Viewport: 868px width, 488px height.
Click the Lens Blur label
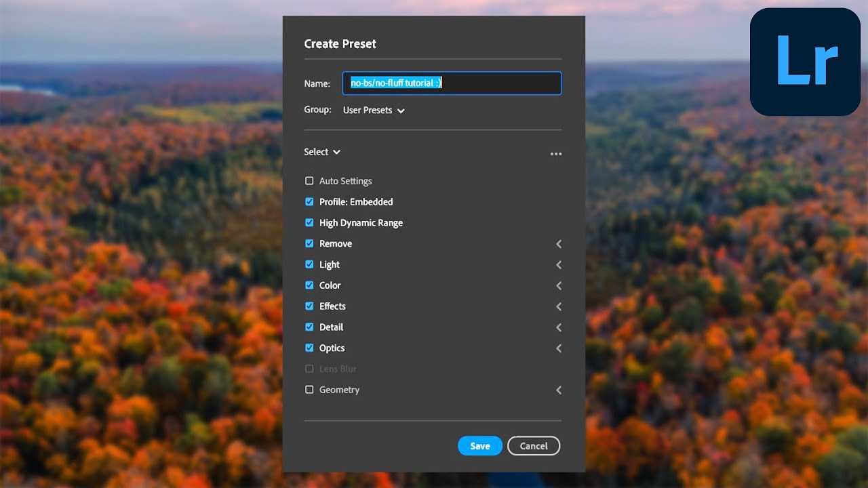click(338, 369)
